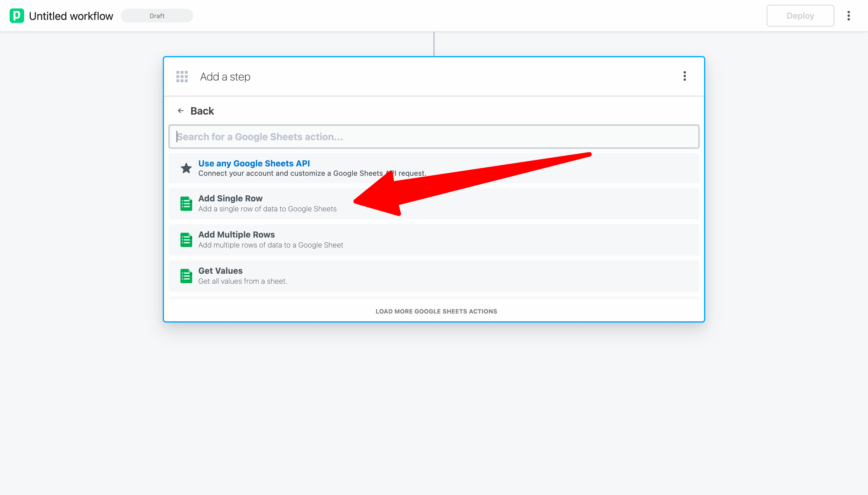Select the Add Multiple Rows action
The width and height of the screenshot is (868, 495).
(237, 235)
